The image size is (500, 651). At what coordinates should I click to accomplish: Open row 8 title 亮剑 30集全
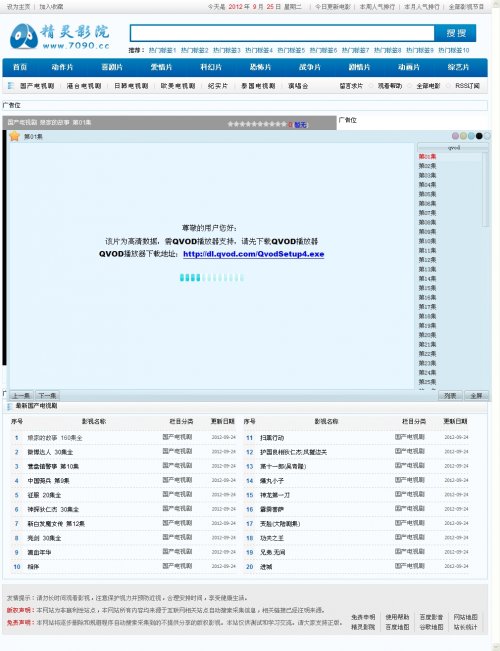(x=44, y=538)
